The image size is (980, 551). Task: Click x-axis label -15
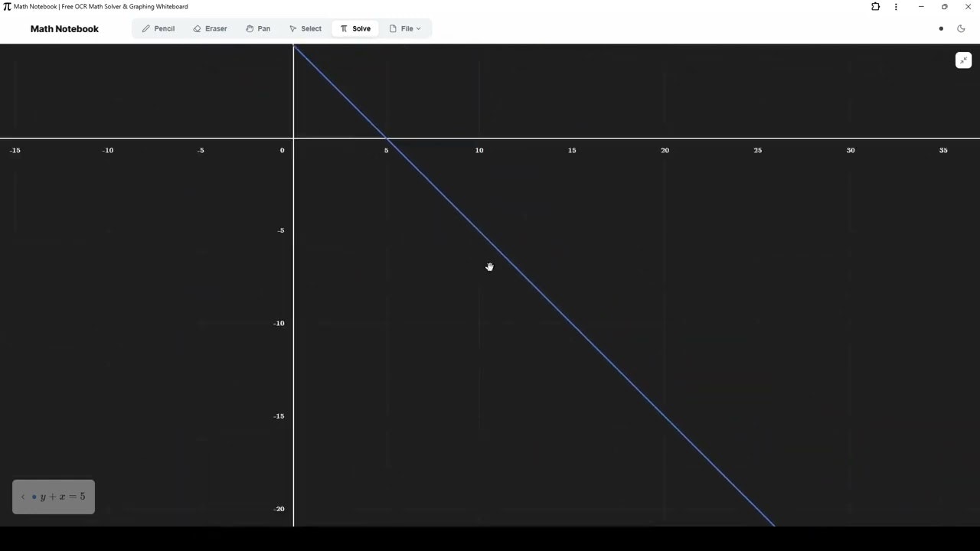[x=15, y=151]
